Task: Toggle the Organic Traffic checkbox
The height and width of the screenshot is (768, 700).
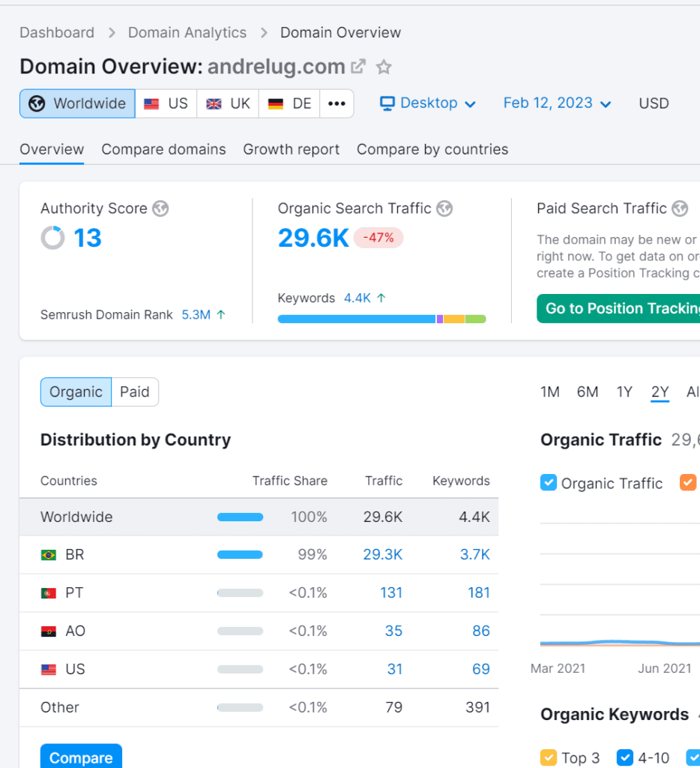Action: tap(549, 482)
